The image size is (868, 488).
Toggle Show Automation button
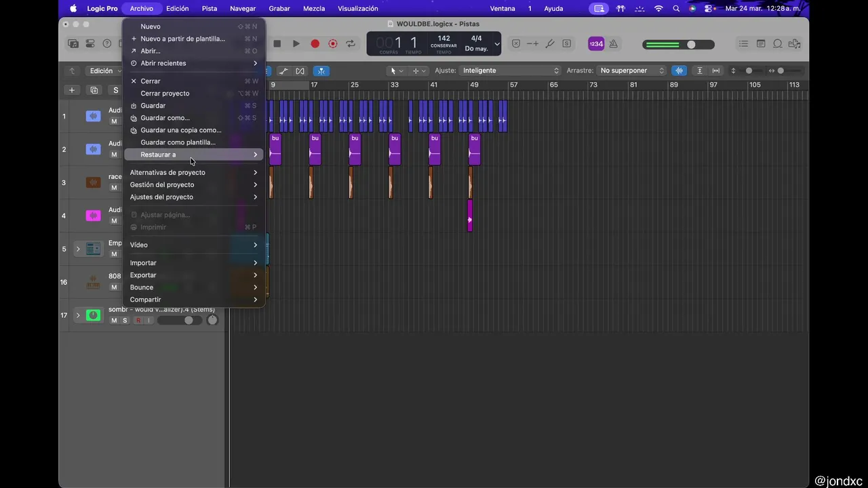[x=283, y=70]
